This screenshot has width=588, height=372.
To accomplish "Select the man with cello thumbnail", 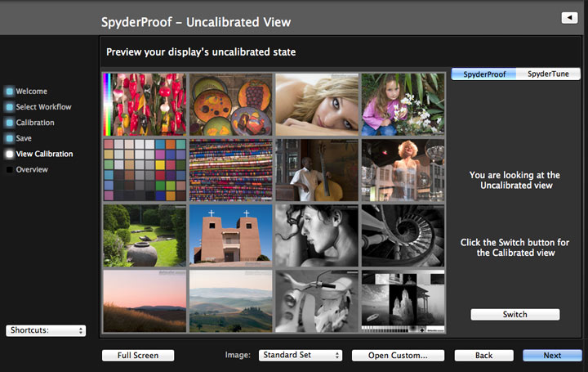I will [x=317, y=170].
